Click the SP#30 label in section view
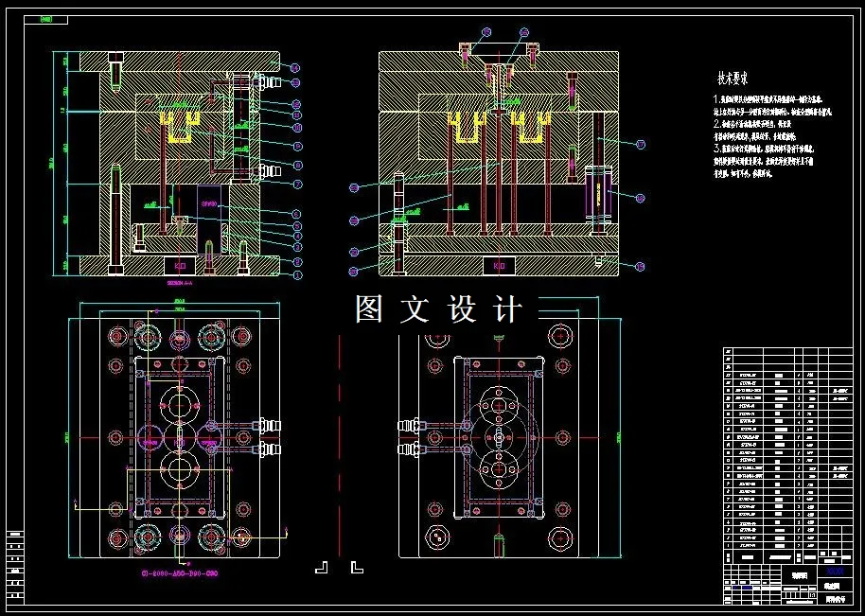Image resolution: width=865 pixels, height=616 pixels. pos(210,204)
